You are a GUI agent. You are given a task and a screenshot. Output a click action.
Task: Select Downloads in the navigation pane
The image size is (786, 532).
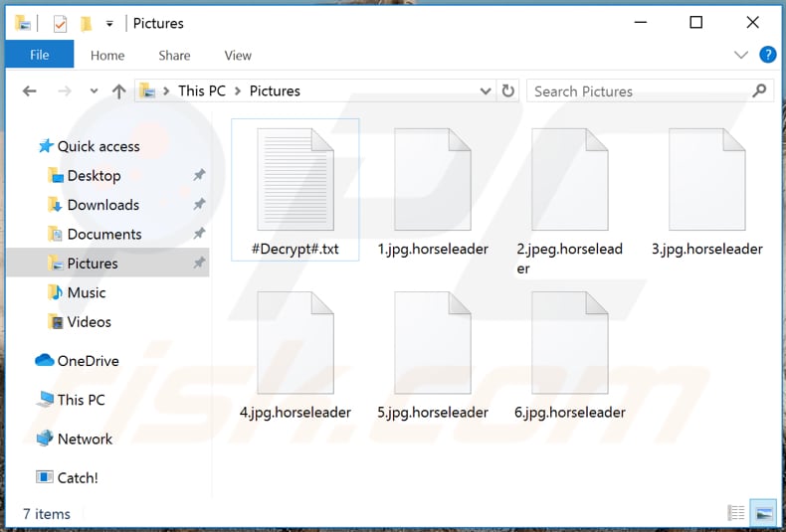pos(102,205)
